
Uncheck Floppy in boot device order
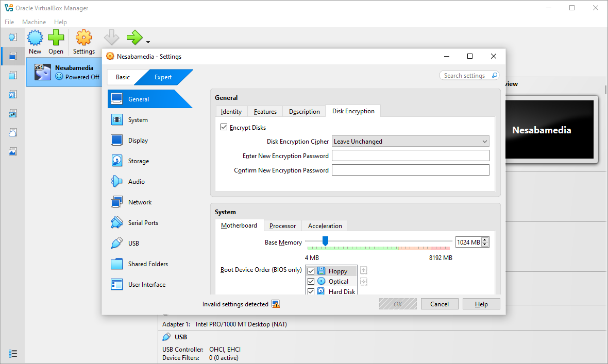tap(311, 271)
